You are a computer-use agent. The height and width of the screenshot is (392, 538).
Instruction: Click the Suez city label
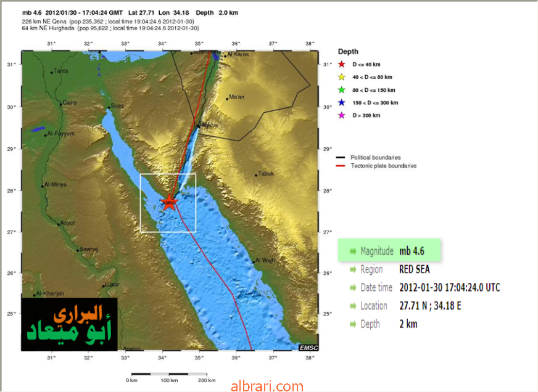click(117, 105)
